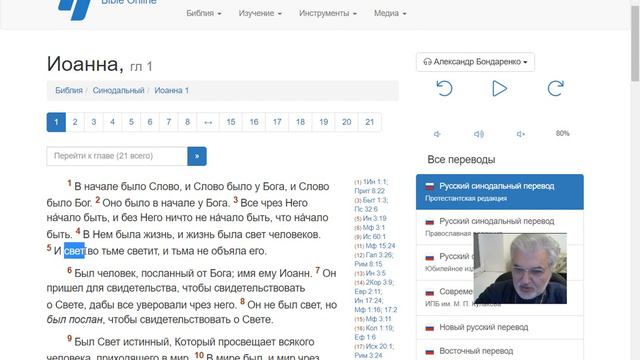Open cross-reference 1Ин 1:1
640x360 pixels.
click(x=375, y=182)
